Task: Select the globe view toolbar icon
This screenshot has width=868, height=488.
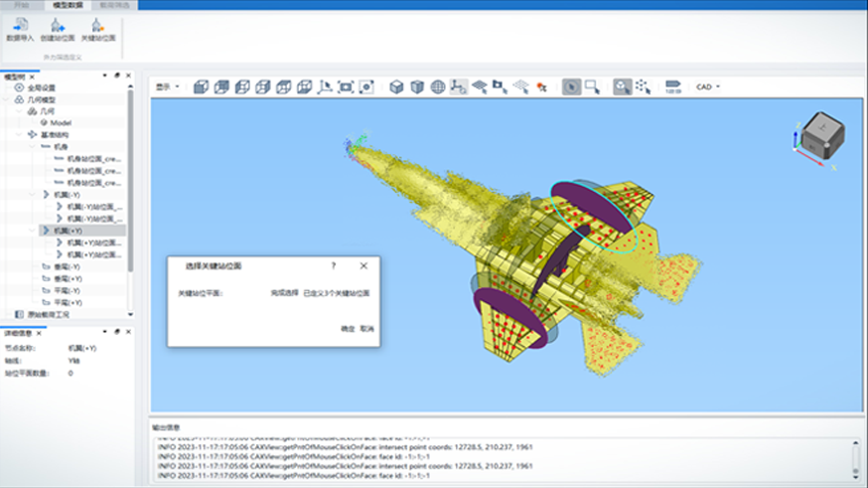Action: tap(438, 87)
